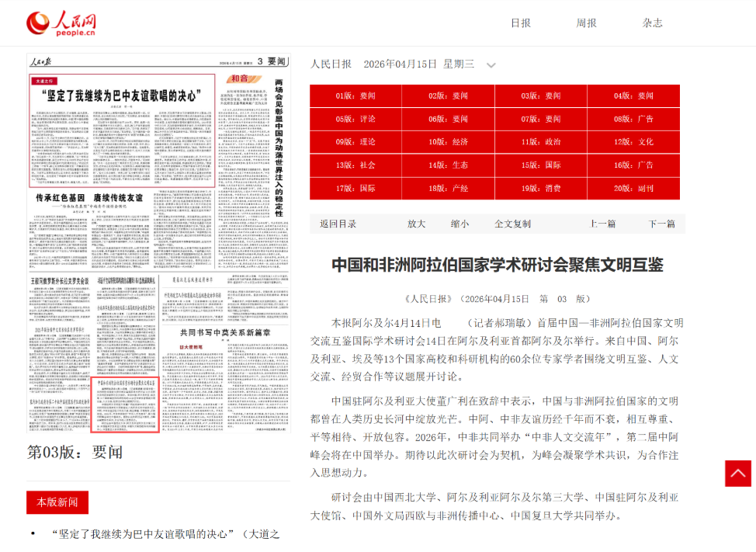Click the 本版新闻 red button
Screen dimensions: 756x552
tap(57, 502)
